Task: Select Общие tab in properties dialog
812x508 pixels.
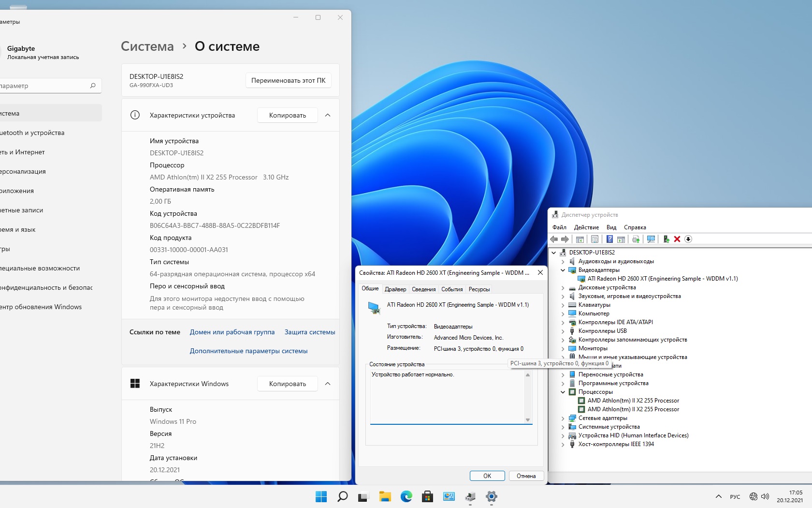Action: (370, 288)
